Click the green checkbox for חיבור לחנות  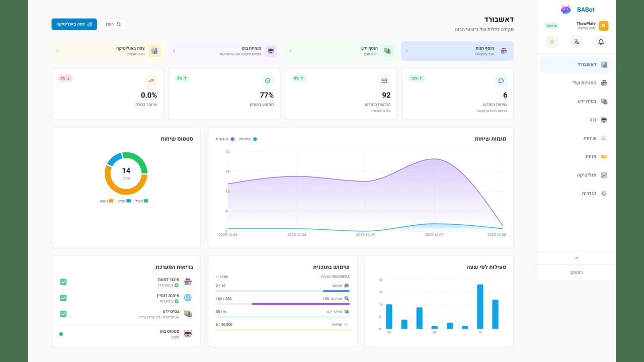[63, 282]
